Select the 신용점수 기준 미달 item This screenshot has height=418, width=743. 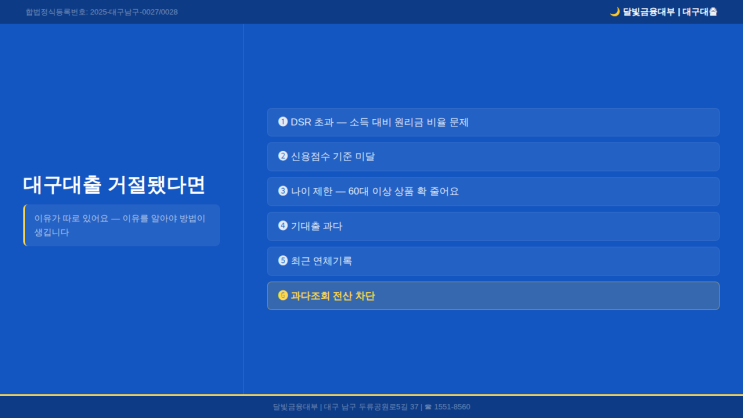coord(493,157)
